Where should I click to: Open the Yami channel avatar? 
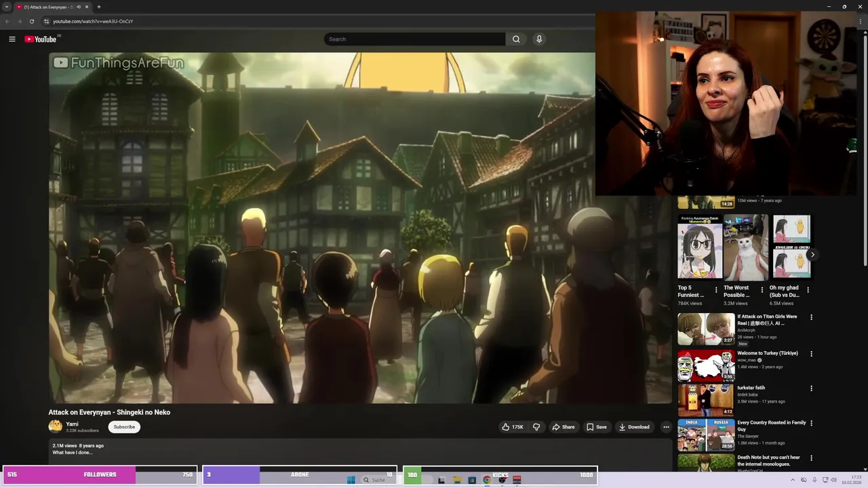tap(55, 426)
